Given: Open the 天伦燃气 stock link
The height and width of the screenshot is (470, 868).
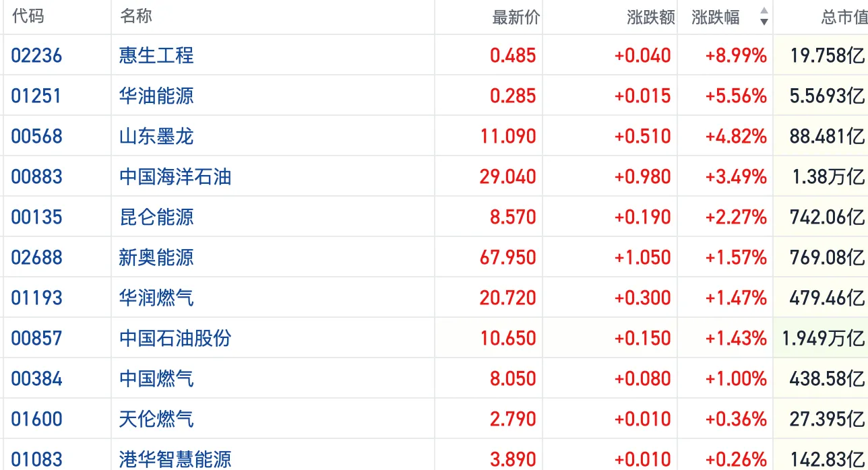Looking at the screenshot, I should click(156, 419).
